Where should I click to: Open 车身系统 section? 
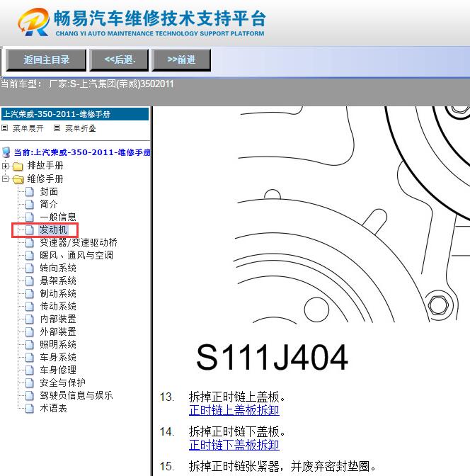coord(58,357)
